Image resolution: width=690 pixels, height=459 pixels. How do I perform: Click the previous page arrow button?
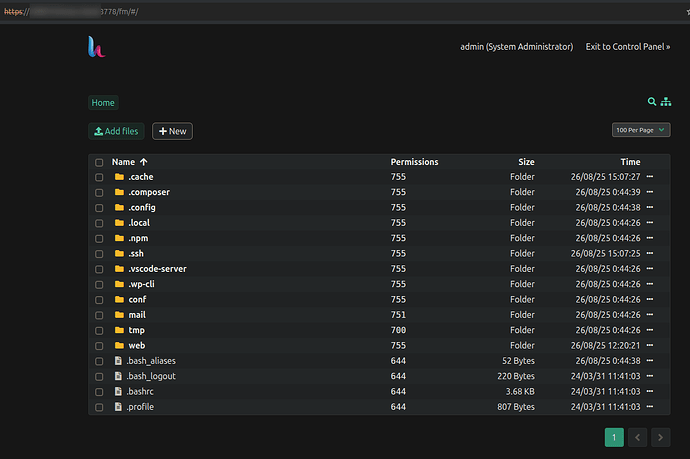click(637, 437)
